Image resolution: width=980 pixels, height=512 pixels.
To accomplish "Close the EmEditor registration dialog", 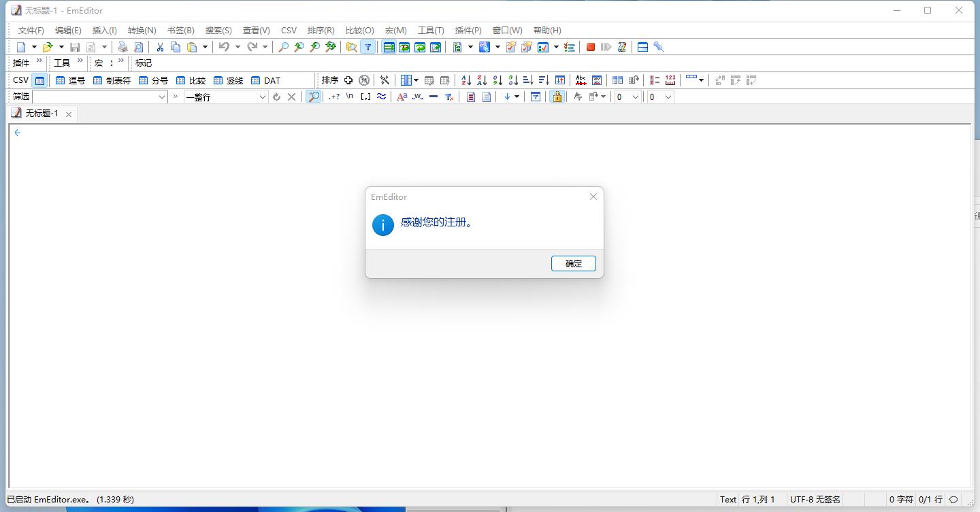I will (593, 197).
